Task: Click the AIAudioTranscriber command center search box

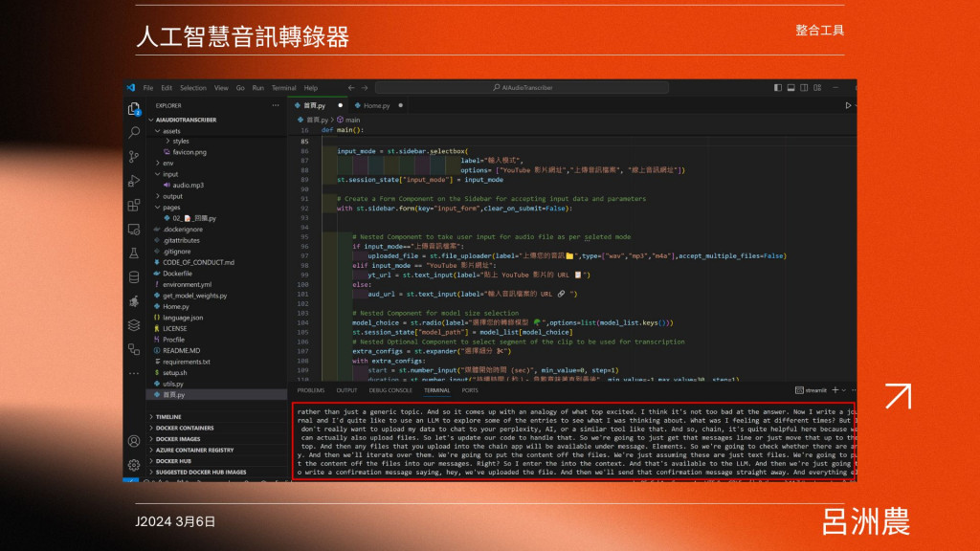Action: [x=522, y=88]
